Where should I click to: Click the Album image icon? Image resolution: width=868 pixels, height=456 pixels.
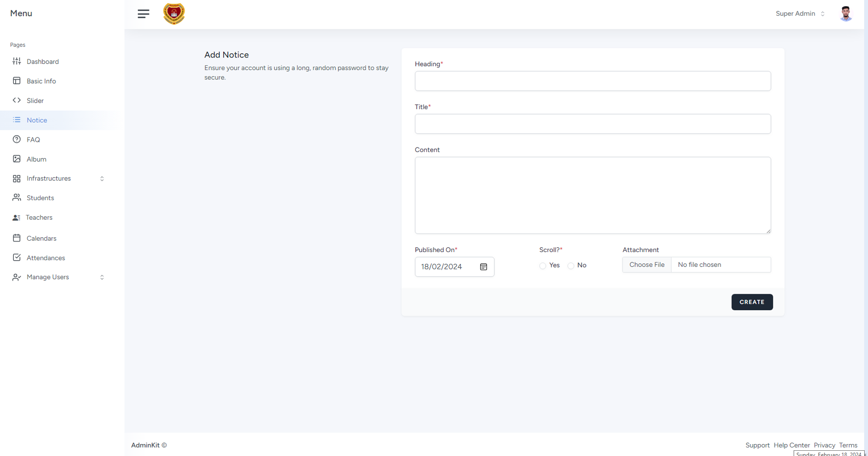17,159
